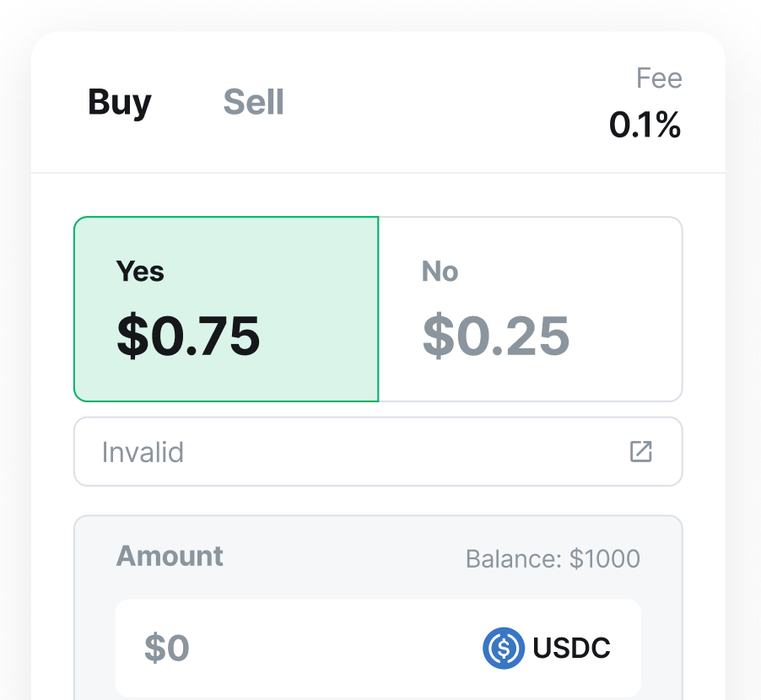Switch to the Sell tab
The width and height of the screenshot is (761, 700).
coord(253,102)
